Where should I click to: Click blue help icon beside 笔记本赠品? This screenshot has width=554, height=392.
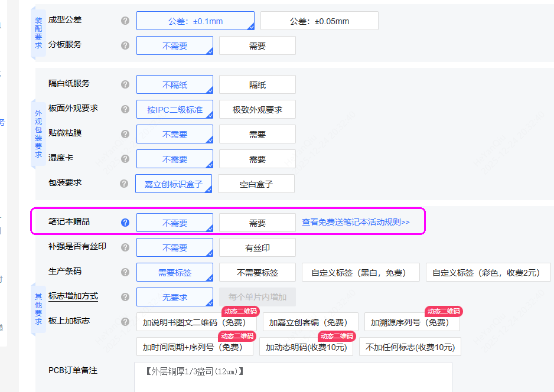point(125,223)
